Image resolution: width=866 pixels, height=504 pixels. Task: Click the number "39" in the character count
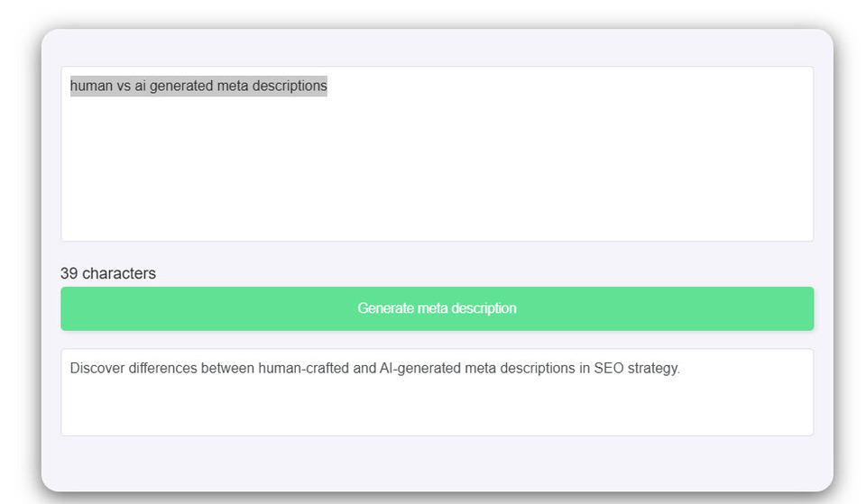(69, 273)
